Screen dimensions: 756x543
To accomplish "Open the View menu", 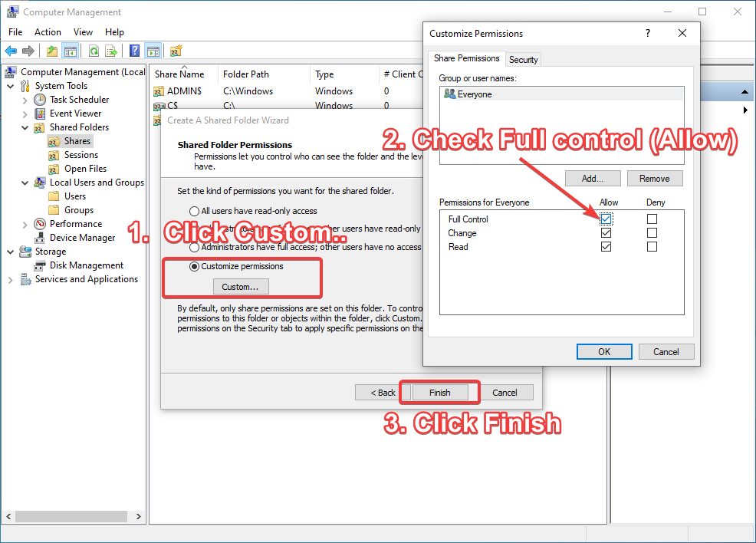I will pos(83,31).
